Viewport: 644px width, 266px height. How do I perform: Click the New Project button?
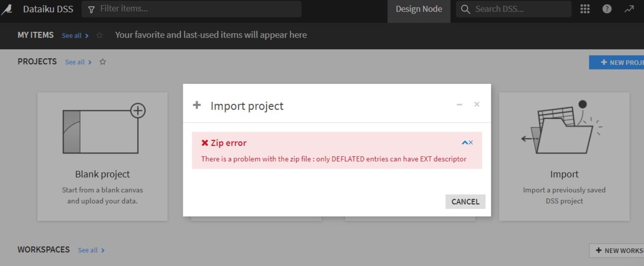tap(617, 62)
